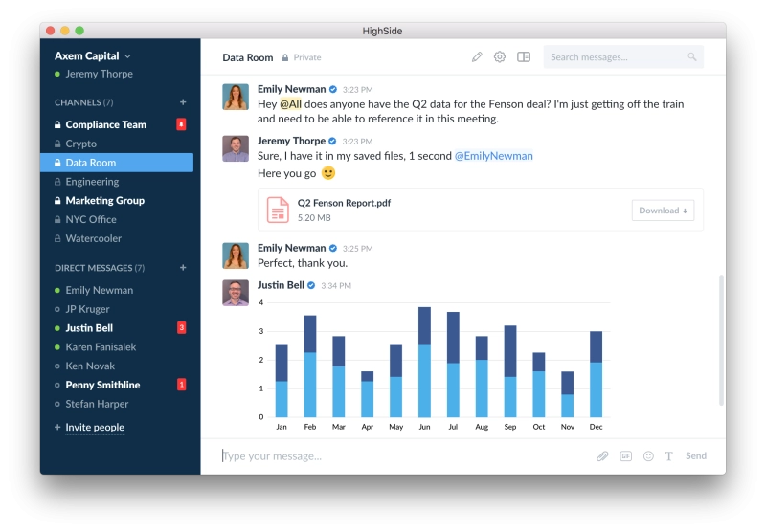The width and height of the screenshot is (766, 532).
Task: Open the pencil edit icon in header
Action: [x=477, y=57]
